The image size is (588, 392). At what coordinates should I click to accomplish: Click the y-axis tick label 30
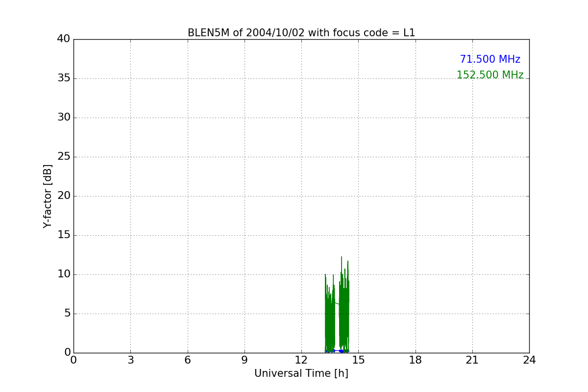(64, 117)
